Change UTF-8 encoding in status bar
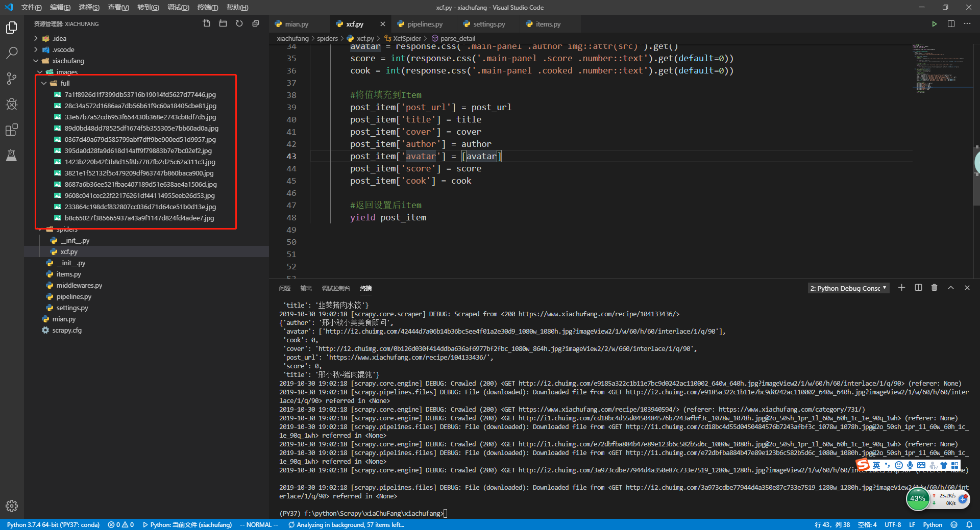 (892, 524)
